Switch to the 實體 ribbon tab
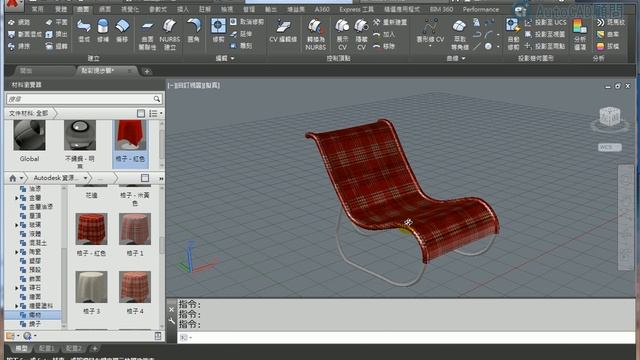Image resolution: width=640 pixels, height=360 pixels. pos(61,9)
